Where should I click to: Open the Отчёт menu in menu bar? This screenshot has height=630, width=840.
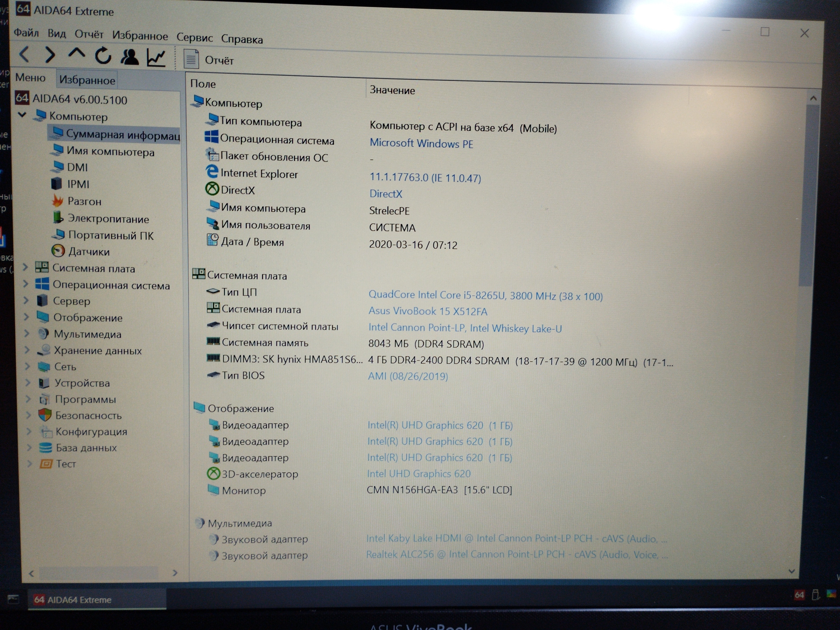point(89,35)
